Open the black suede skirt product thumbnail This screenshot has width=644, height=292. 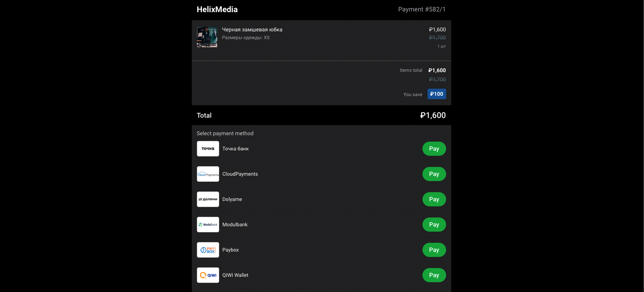pos(207,37)
